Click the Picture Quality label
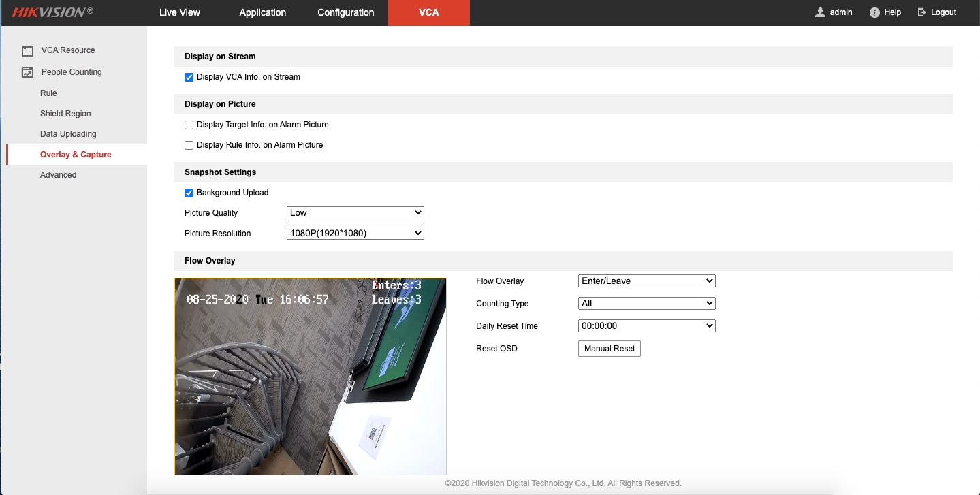980x495 pixels. coord(211,213)
